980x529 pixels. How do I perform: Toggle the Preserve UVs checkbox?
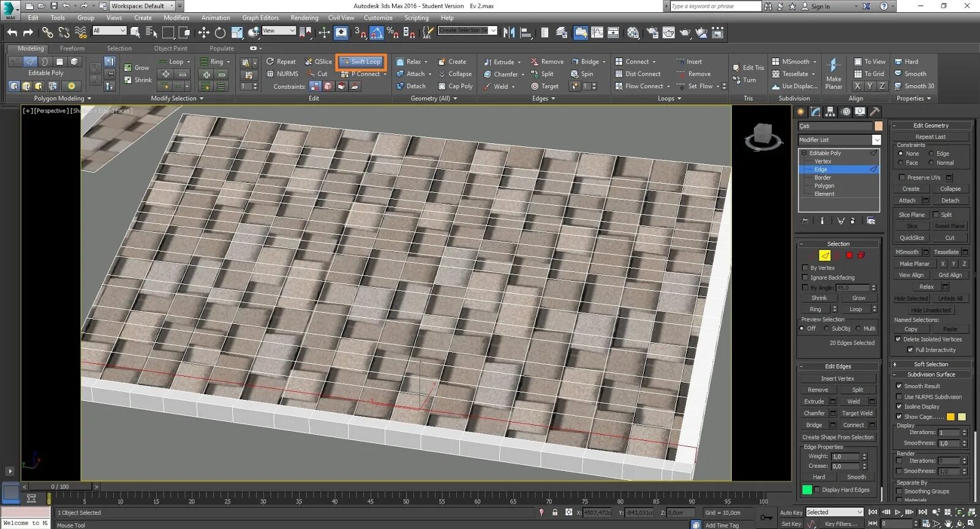pos(902,178)
